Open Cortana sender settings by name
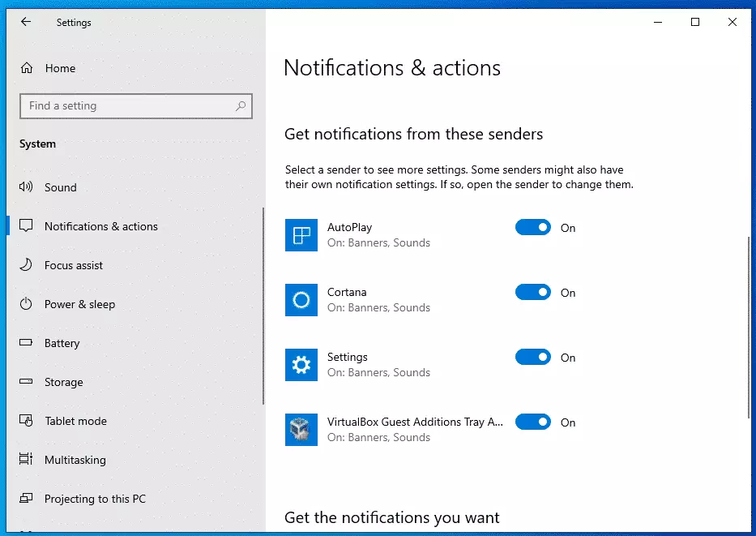 click(x=347, y=292)
